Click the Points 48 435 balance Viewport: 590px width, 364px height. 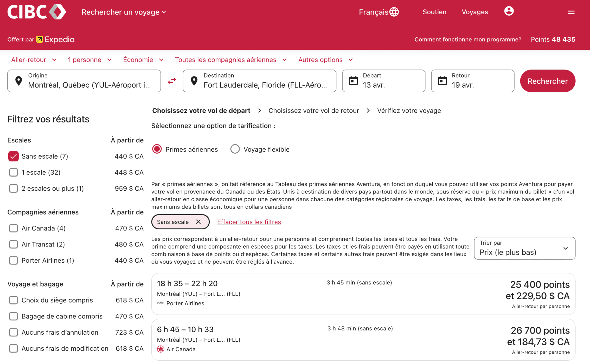[x=553, y=40]
